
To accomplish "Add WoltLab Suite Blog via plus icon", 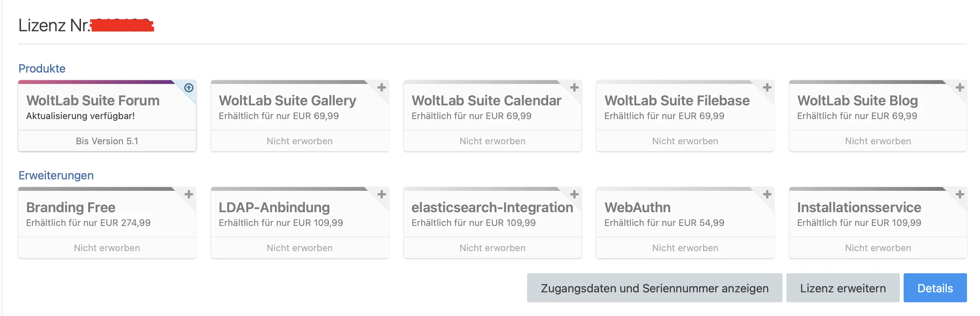I will (x=960, y=88).
